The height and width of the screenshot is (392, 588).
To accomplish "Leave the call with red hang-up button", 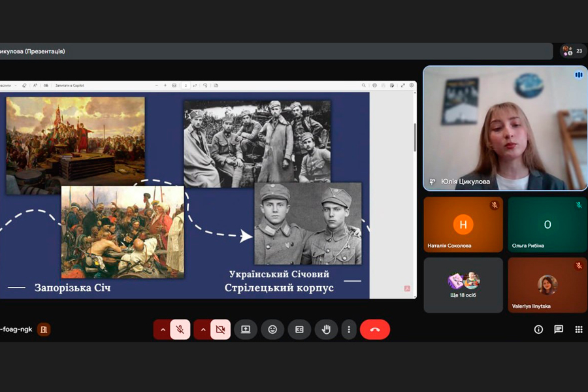I will point(375,330).
